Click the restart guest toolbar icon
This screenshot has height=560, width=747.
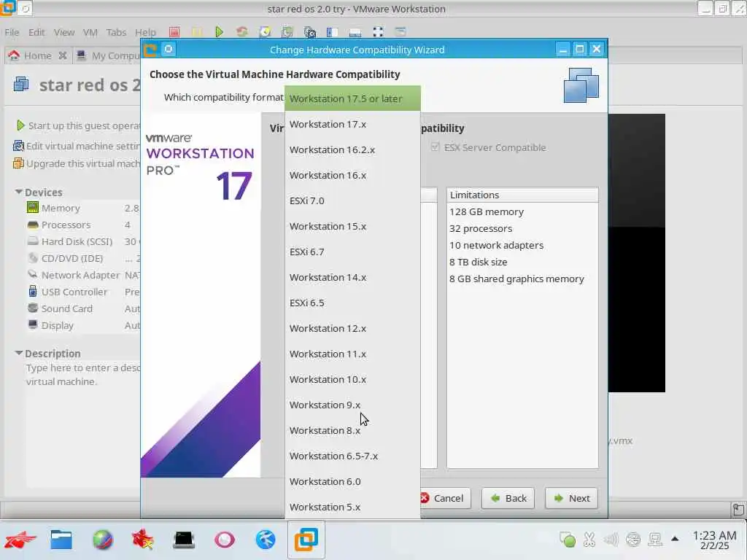(242, 32)
